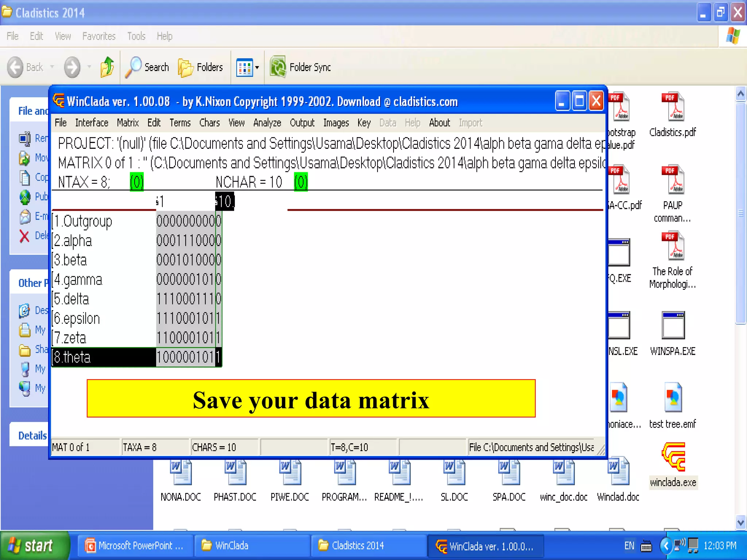This screenshot has width=747, height=560.
Task: Click the character 10 column header
Action: click(225, 201)
